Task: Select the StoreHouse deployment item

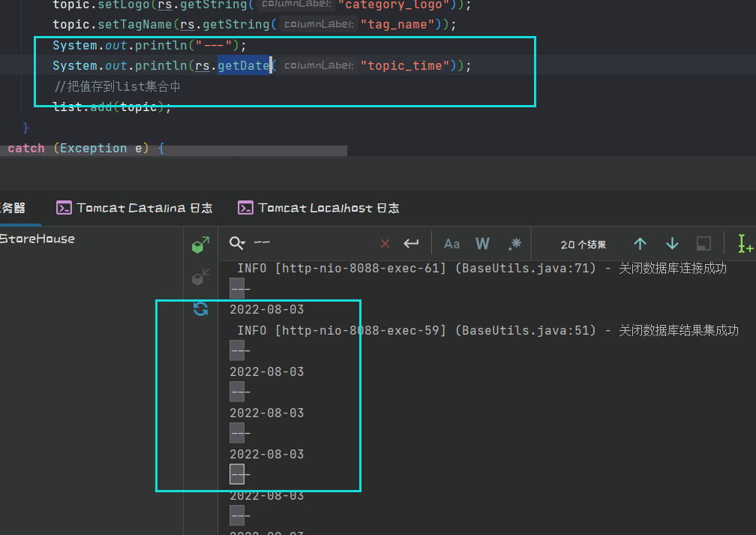Action: pyautogui.click(x=37, y=239)
